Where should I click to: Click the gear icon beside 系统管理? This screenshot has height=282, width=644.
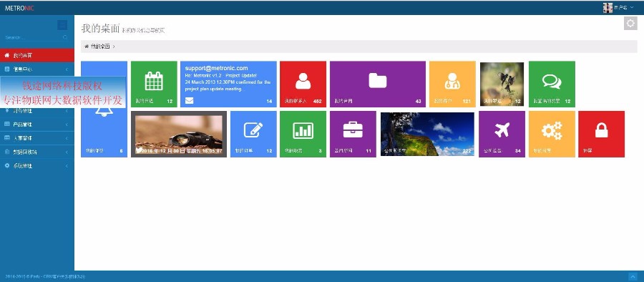pyautogui.click(x=7, y=165)
